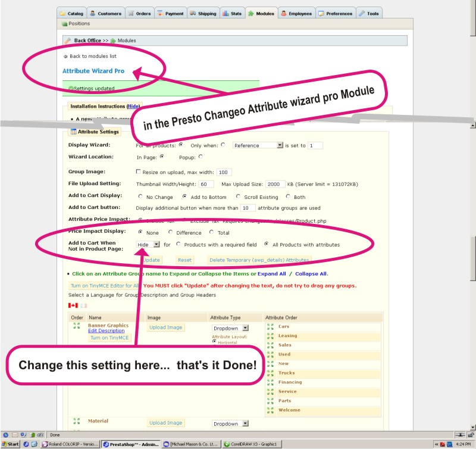Open the Preferences tab
This screenshot has width=476, height=449.
pos(336,13)
